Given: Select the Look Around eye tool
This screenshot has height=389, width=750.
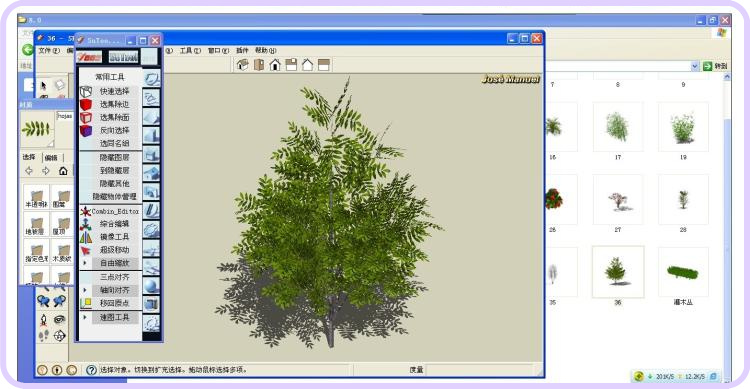Looking at the screenshot, I should [x=59, y=319].
